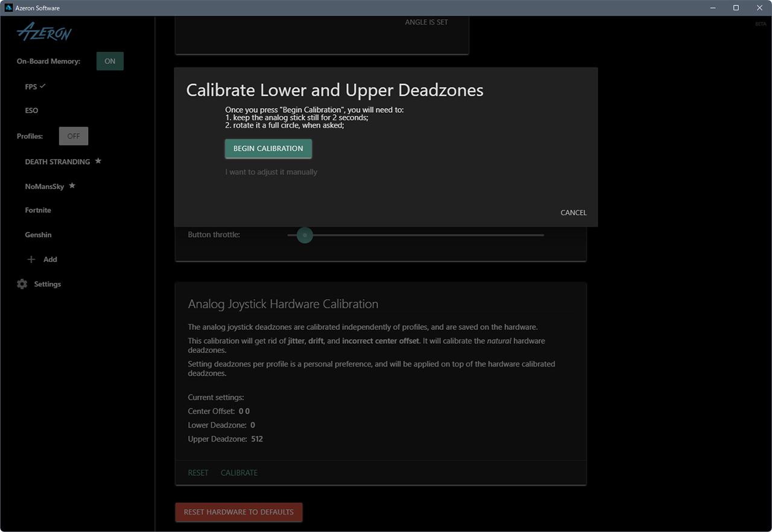This screenshot has height=532, width=772.
Task: Click Calibrate in the joystick calibration card
Action: point(239,473)
